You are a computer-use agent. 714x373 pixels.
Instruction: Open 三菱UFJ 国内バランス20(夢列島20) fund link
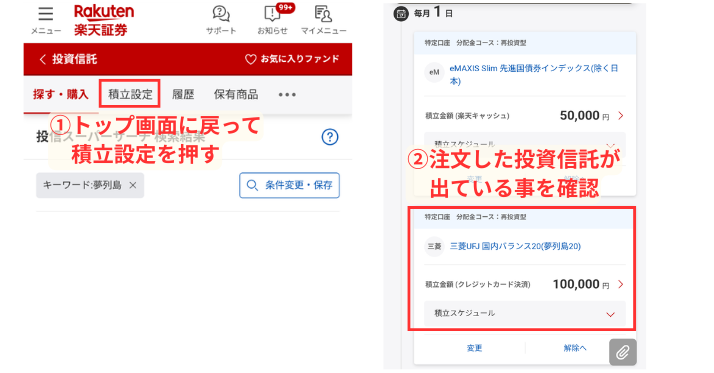coord(515,246)
